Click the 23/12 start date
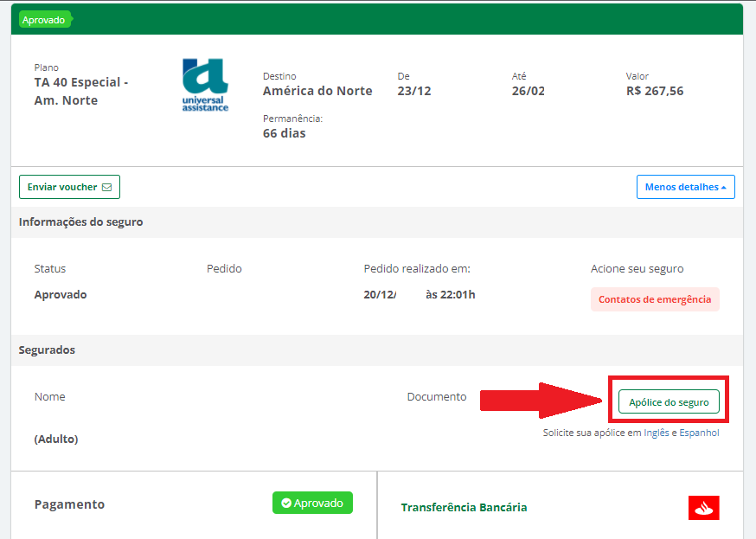 point(411,91)
